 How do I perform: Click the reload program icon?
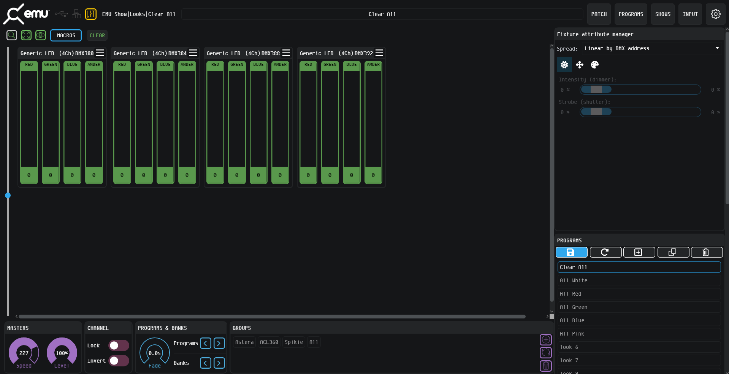(x=605, y=252)
